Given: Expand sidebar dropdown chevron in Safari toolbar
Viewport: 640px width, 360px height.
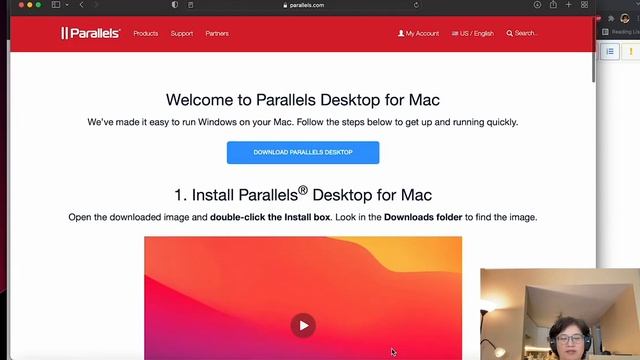Looking at the screenshot, I should pyautogui.click(x=67, y=5).
